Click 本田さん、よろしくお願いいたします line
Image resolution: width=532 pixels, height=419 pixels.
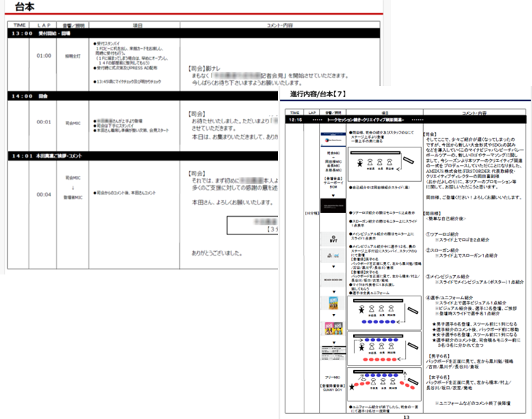(233, 202)
